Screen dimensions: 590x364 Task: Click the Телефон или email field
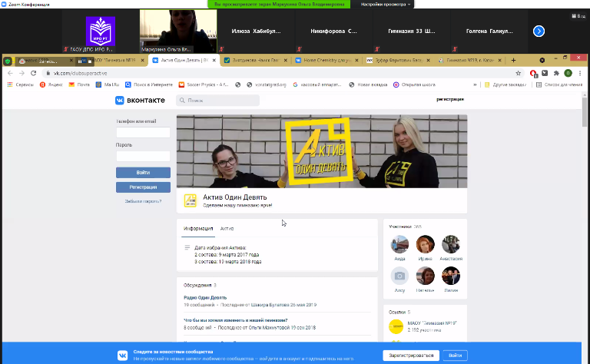click(x=143, y=132)
